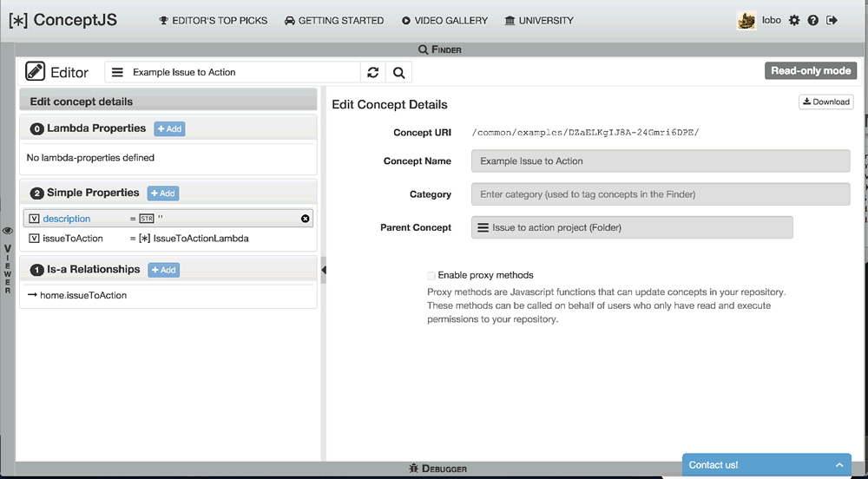
Task: Click the Simple Properties count badge
Action: coord(37,194)
